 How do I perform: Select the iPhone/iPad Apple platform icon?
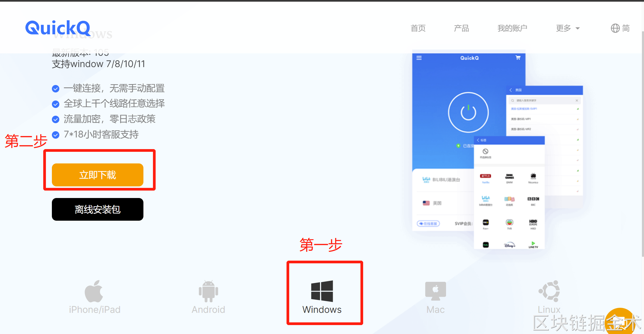click(x=94, y=291)
